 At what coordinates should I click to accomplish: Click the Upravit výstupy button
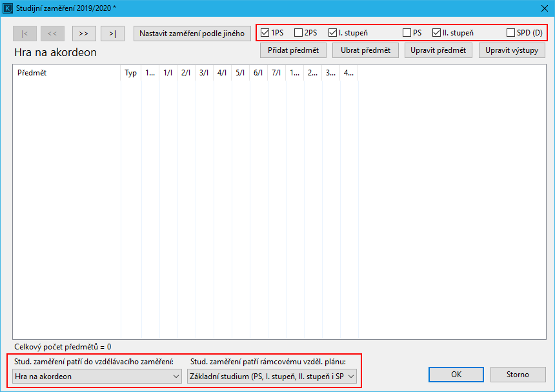512,50
